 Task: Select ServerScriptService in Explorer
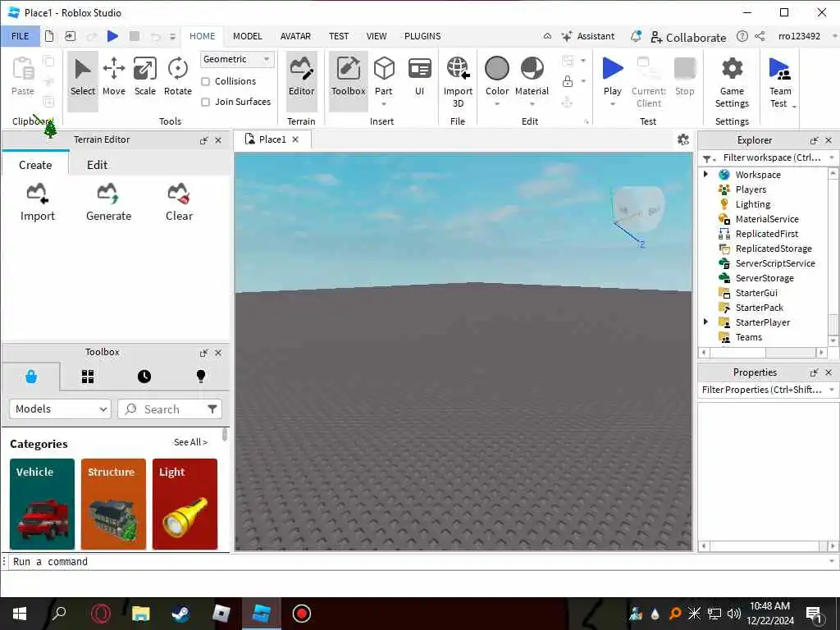[775, 263]
